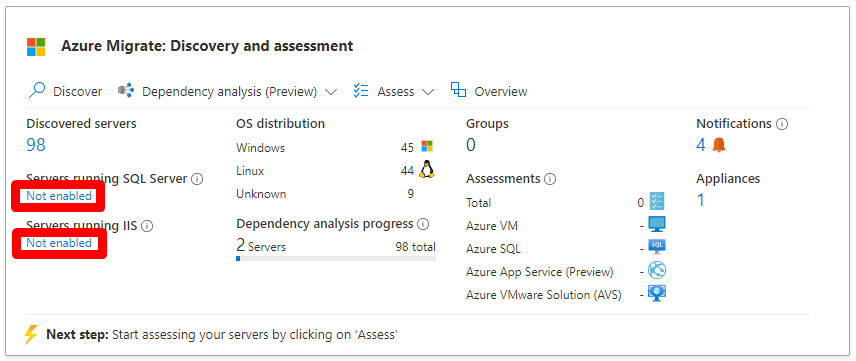The width and height of the screenshot is (856, 361).
Task: Click the Azure VMware Solution icon
Action: tap(657, 293)
